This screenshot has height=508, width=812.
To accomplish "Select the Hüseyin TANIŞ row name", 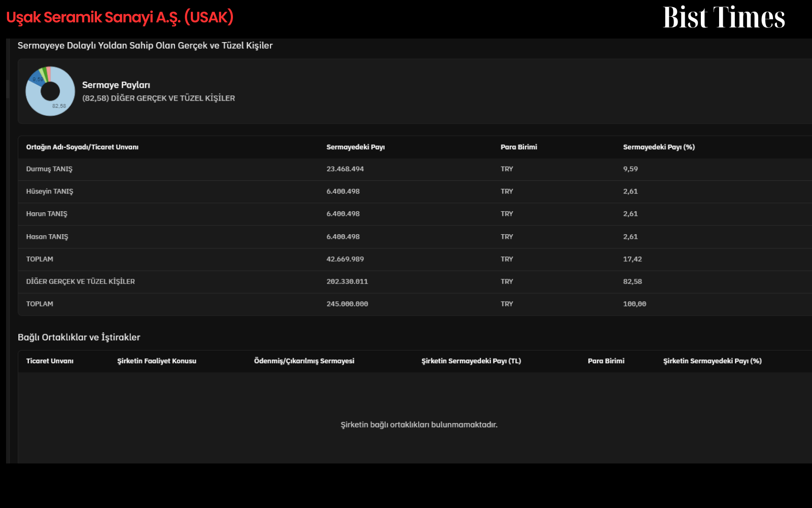I will coord(50,192).
